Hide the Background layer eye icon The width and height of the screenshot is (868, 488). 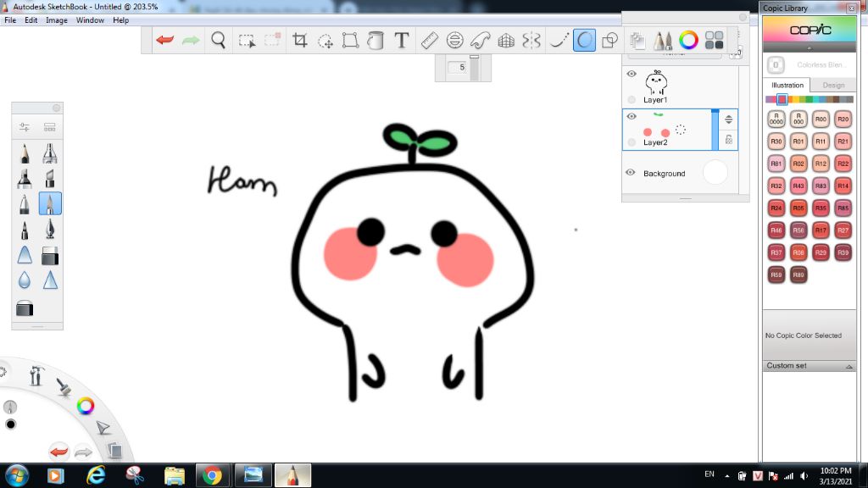point(631,173)
